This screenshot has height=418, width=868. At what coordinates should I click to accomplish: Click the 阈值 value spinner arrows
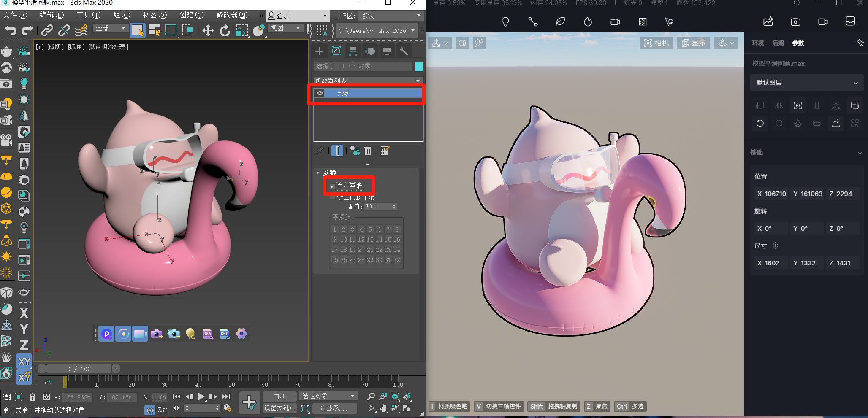394,207
